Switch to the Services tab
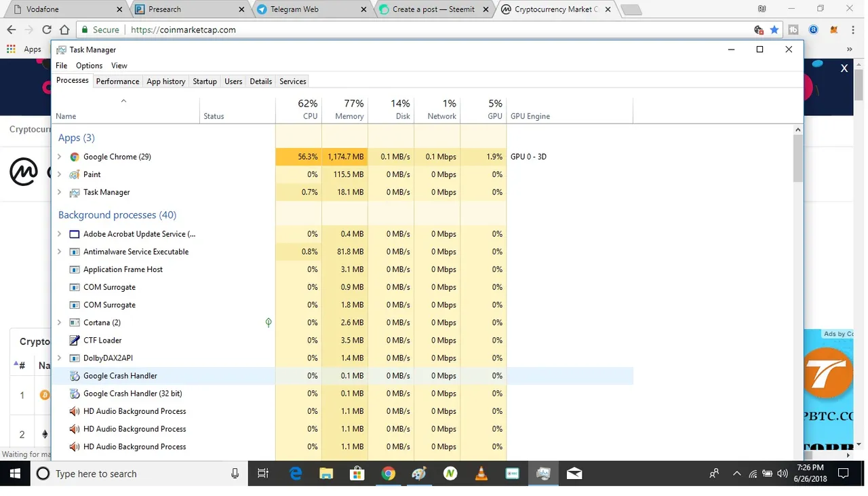Viewport: 868px width, 496px height. (293, 81)
